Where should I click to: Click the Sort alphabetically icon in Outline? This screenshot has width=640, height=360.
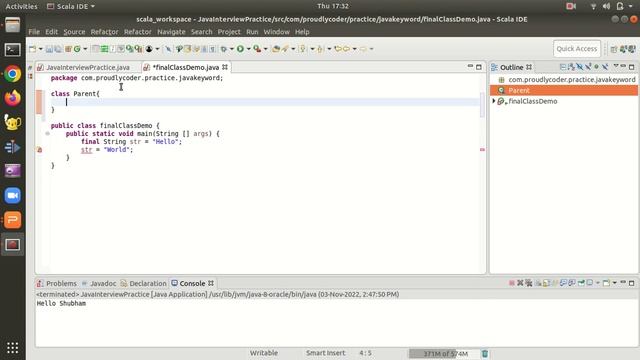[571, 67]
